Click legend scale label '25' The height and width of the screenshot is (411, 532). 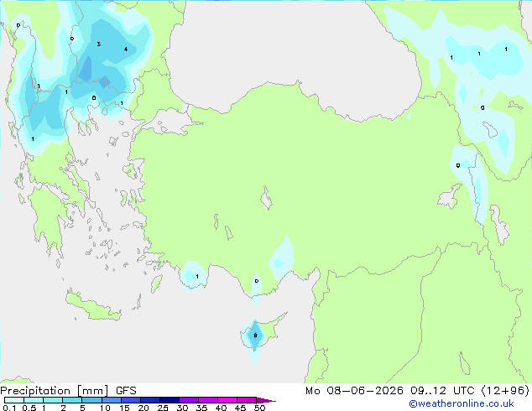[x=163, y=408]
